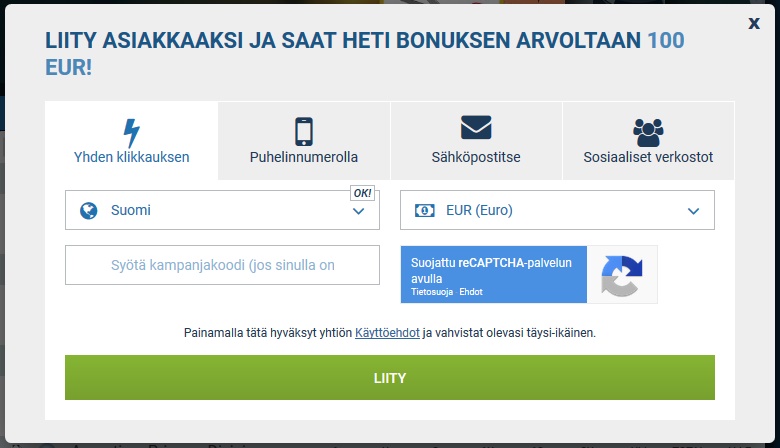Open the country selector showing Suomi
Viewport: 780px width, 448px height.
point(222,210)
